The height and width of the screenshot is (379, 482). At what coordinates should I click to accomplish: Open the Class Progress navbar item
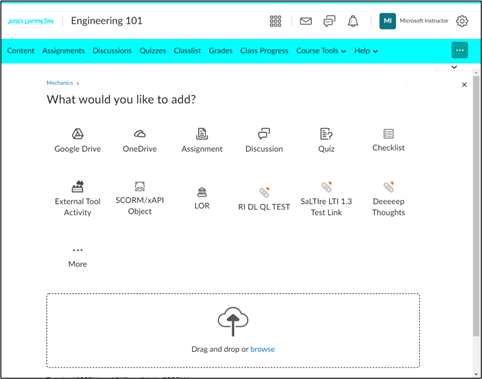[264, 51]
